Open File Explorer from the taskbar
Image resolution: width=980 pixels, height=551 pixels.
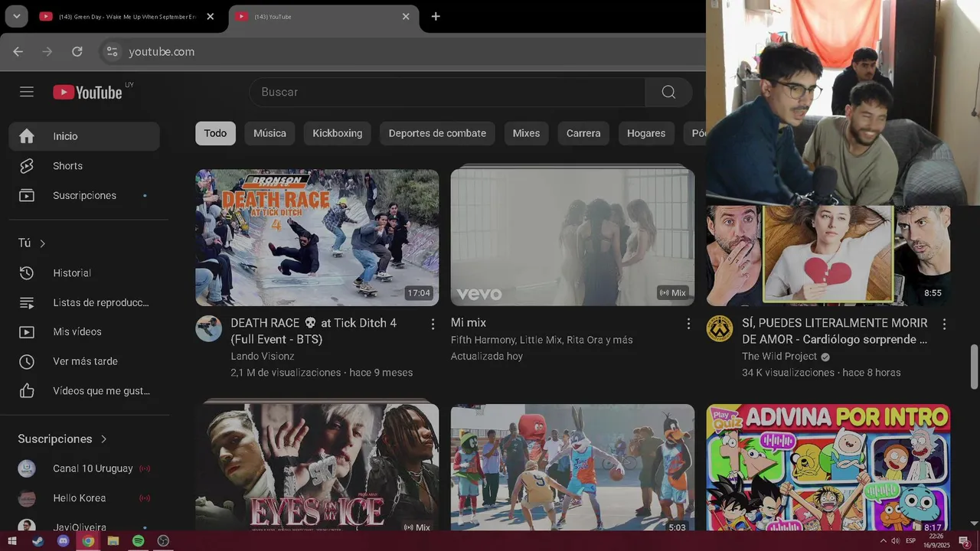coord(113,541)
